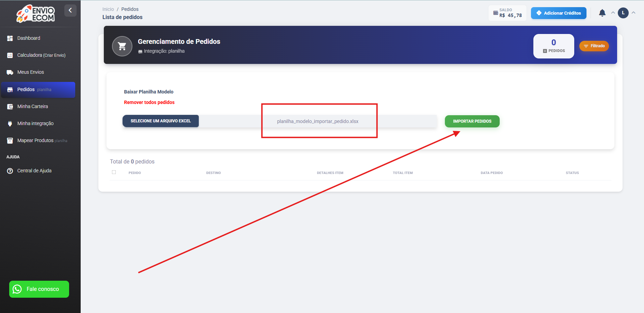
Task: Expand the chevron right of user avatar
Action: point(633,13)
